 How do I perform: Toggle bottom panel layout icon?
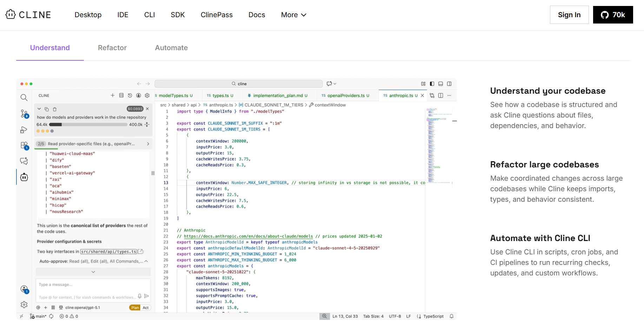pos(440,84)
